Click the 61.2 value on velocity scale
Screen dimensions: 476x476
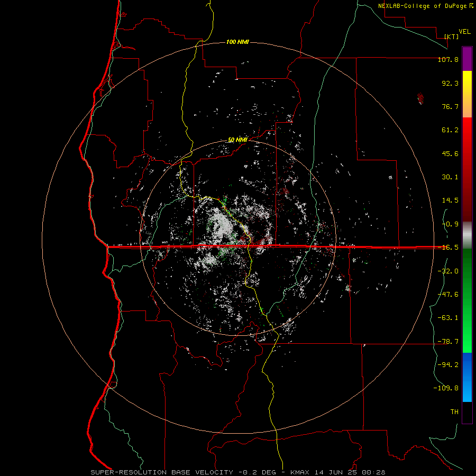(x=450, y=130)
